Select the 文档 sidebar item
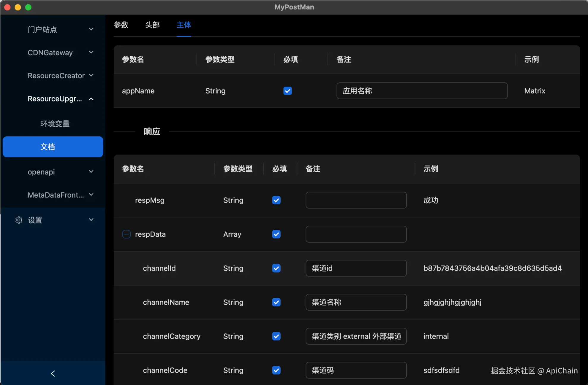This screenshot has height=385, width=588. point(53,147)
